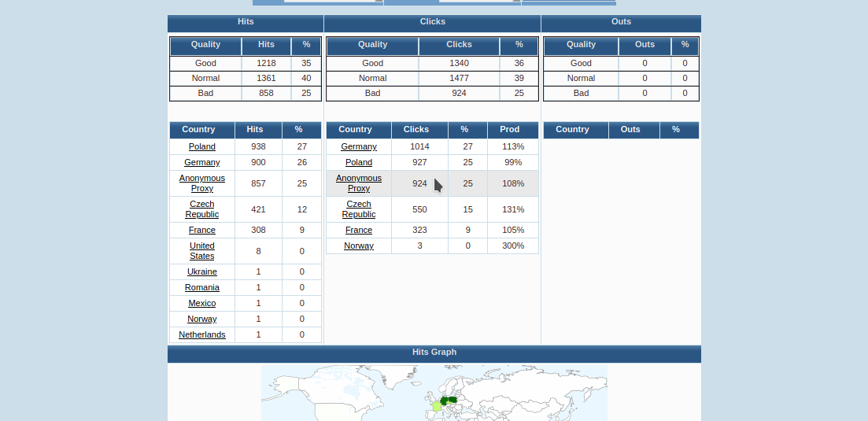Viewport: 868px width, 421px height.
Task: Open Germany link in Clicks country table
Action: [x=359, y=146]
